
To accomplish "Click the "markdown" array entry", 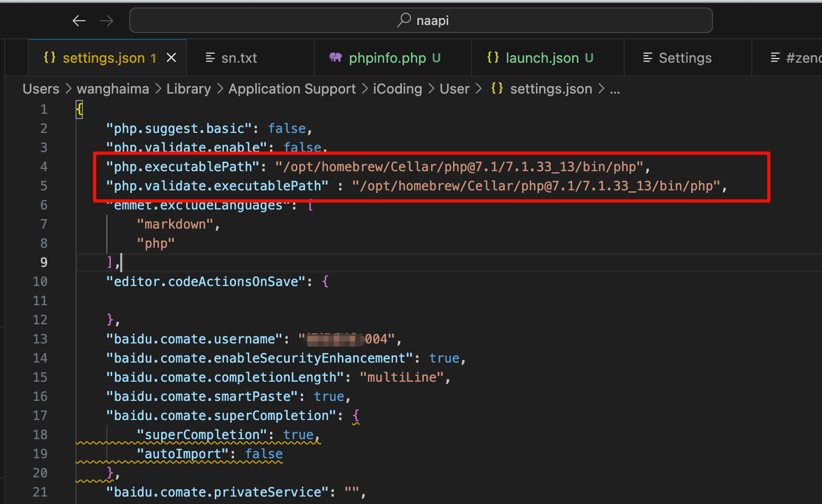I will [x=175, y=224].
